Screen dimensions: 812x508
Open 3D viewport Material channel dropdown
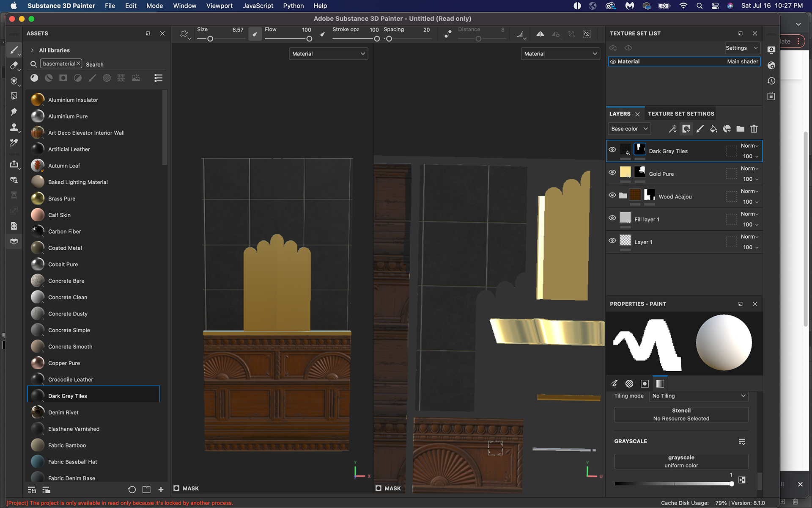[x=328, y=54]
